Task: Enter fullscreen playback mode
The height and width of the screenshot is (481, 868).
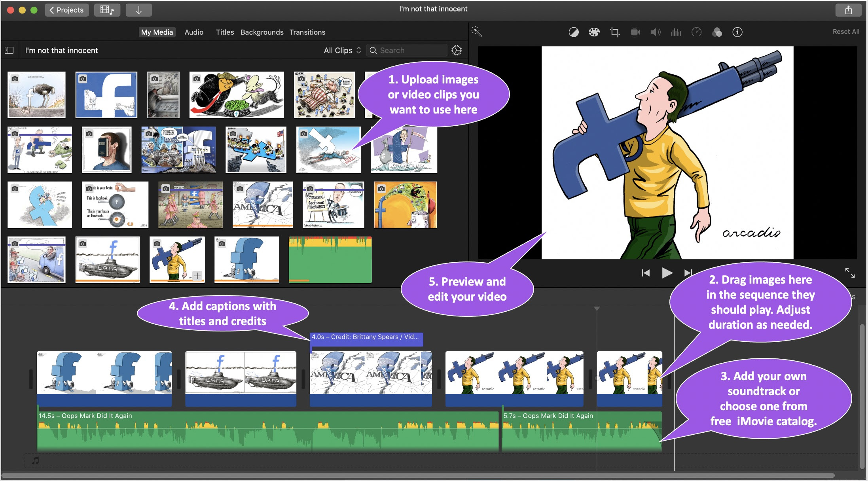Action: pos(850,273)
